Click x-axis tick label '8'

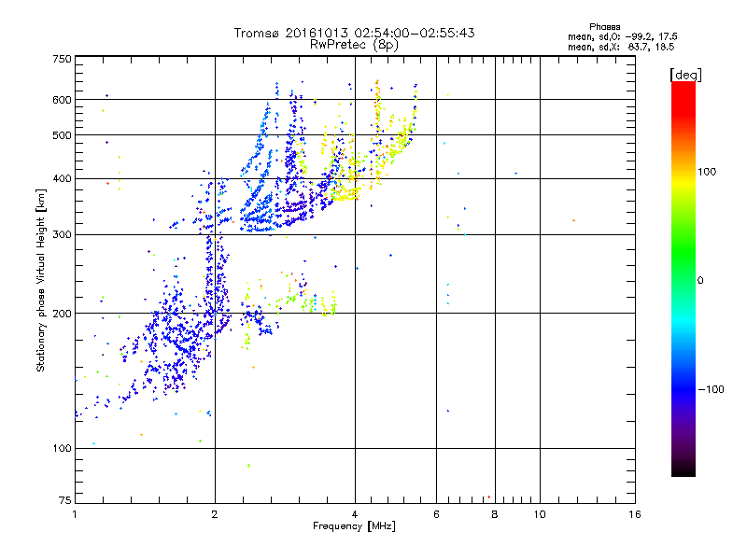495,514
